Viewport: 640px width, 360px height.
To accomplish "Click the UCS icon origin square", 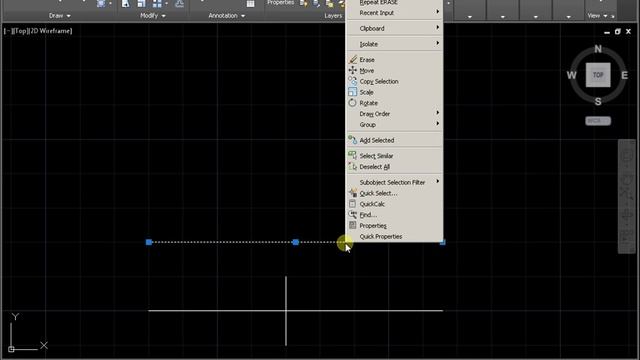I will coord(11,349).
